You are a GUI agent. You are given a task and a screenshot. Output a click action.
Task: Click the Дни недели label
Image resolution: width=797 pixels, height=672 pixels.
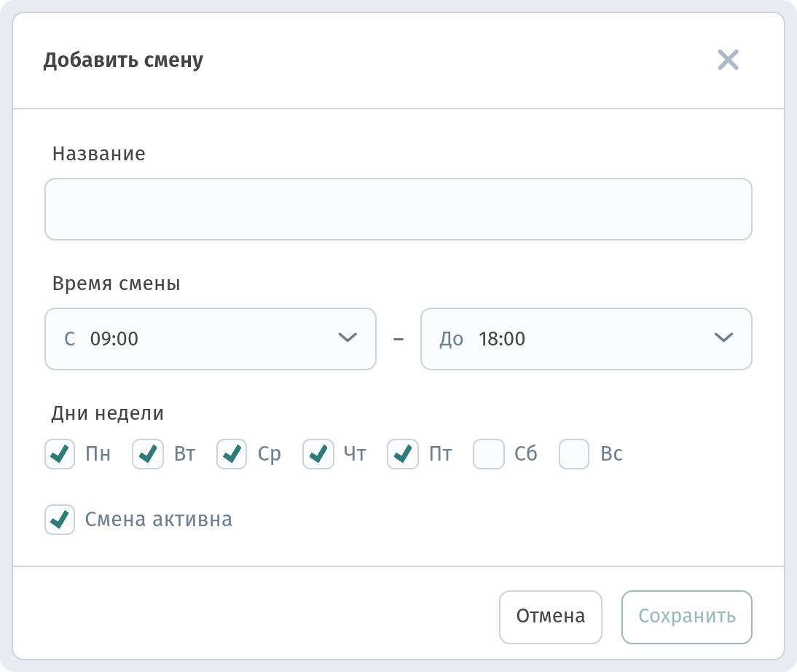[x=108, y=413]
